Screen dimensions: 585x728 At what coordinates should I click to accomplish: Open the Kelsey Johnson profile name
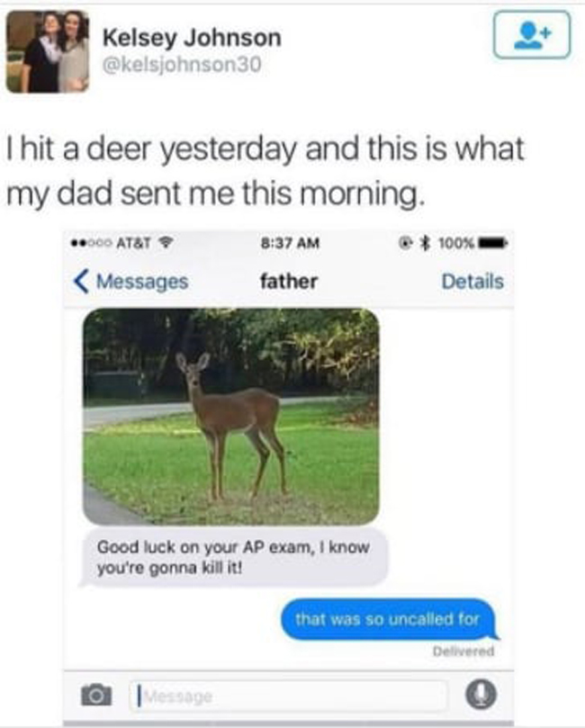point(192,38)
